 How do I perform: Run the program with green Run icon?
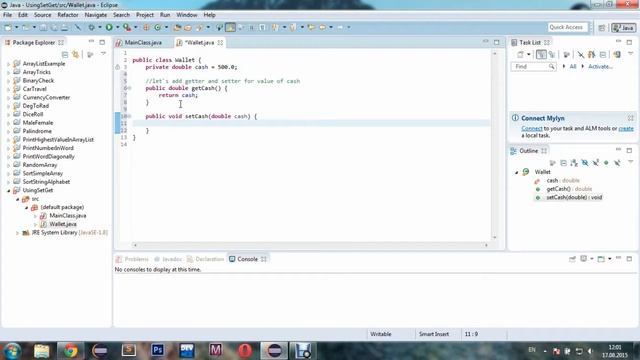tap(109, 27)
